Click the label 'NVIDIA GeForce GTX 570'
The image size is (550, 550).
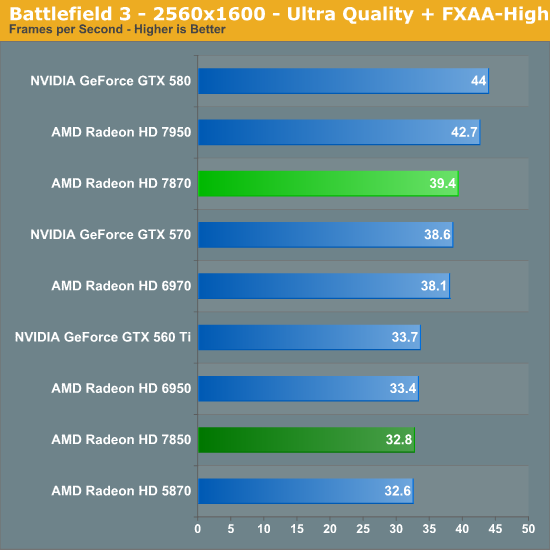click(110, 235)
